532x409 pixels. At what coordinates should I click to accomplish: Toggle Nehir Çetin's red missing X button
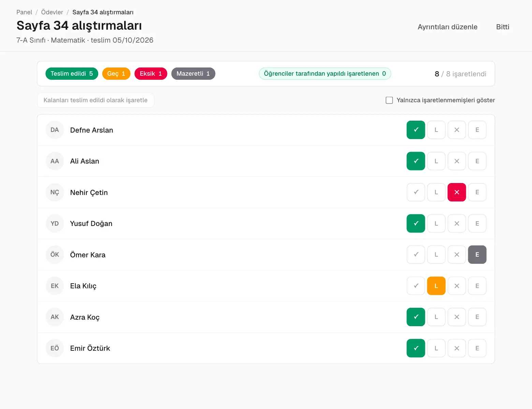[457, 192]
